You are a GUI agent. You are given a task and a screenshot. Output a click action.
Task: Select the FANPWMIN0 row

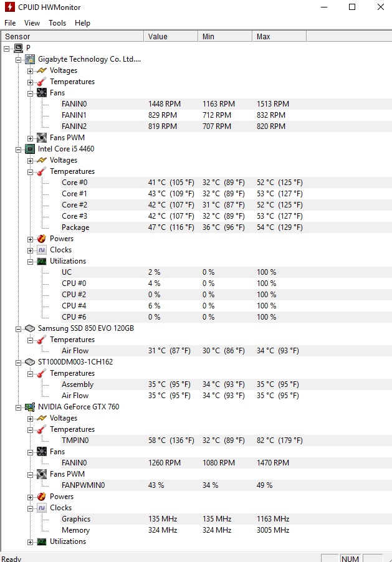pos(83,485)
